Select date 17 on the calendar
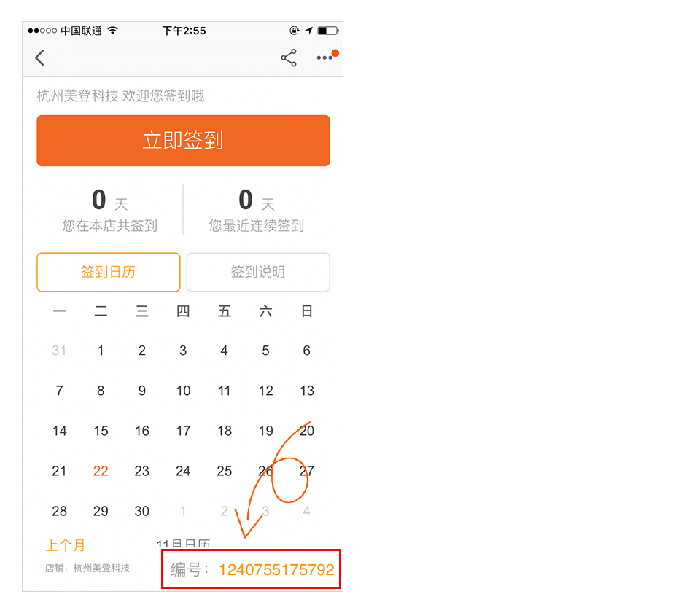Screen dimensions: 700x613 pos(183,431)
